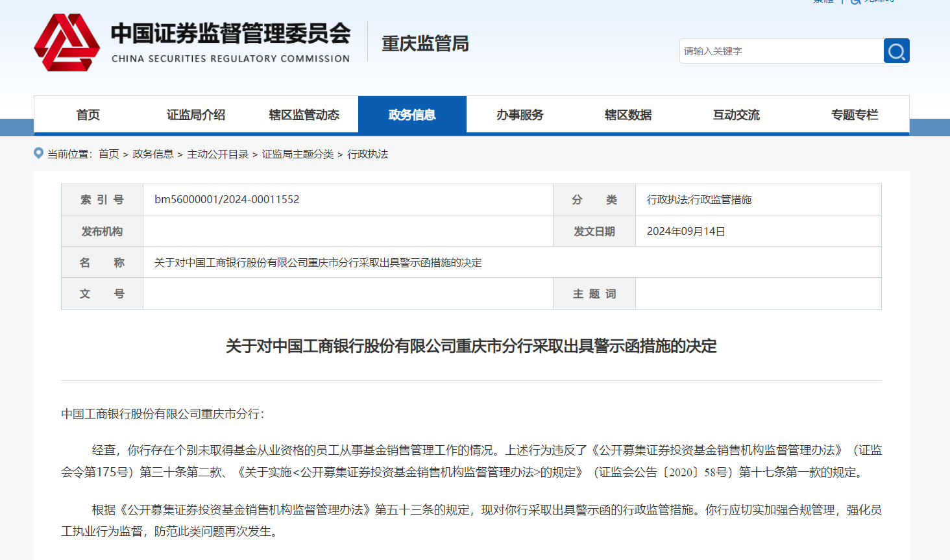Click the search magnifier icon

(x=896, y=51)
